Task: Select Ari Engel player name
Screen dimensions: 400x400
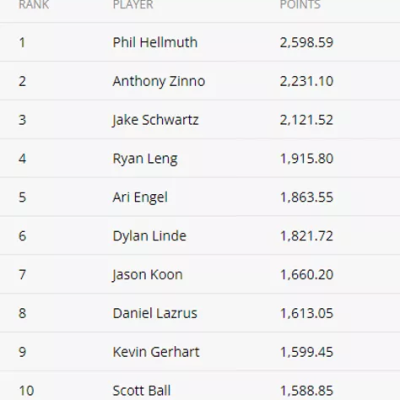Action: (140, 197)
